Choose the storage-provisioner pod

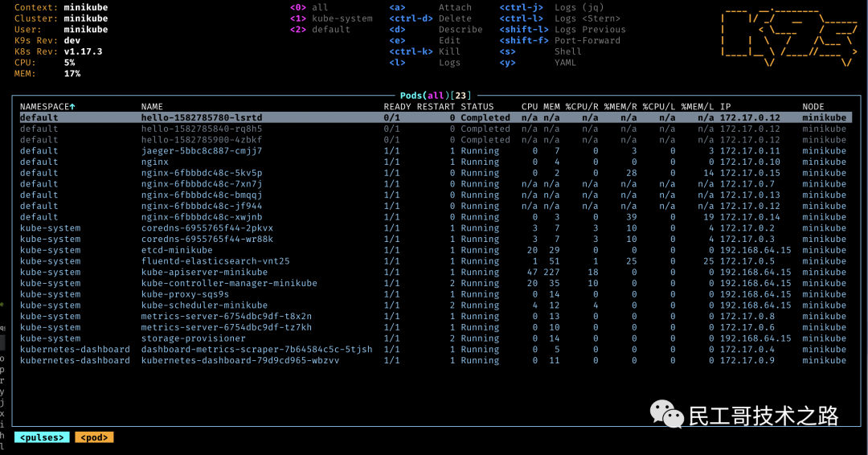(x=436, y=338)
